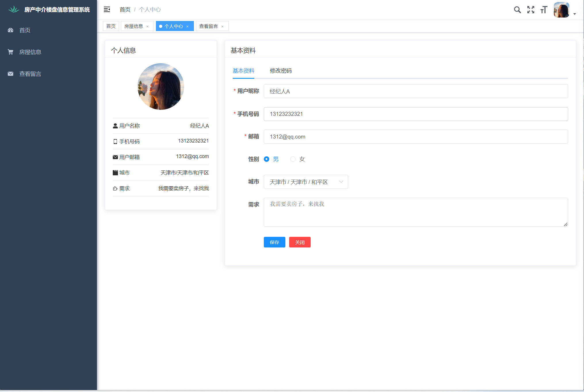Select the 男 gender radio button

click(267, 159)
